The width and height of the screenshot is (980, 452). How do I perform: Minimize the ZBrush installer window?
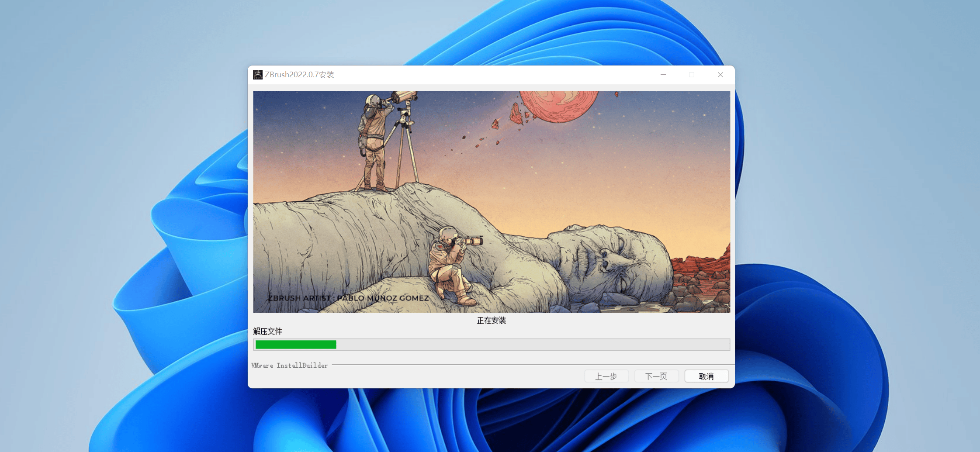[x=663, y=75]
